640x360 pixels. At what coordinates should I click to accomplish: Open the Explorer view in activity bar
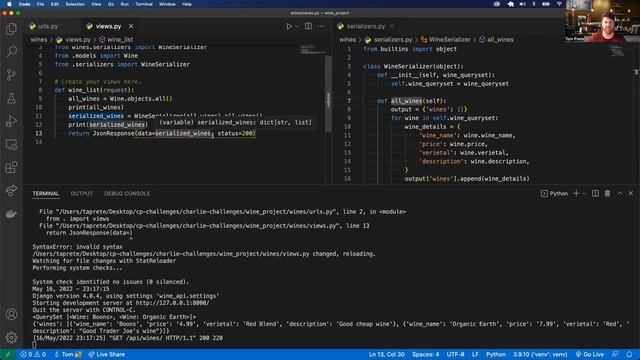click(x=11, y=29)
